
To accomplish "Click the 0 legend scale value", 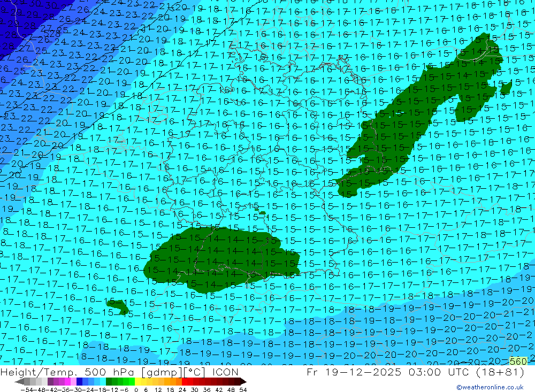I will pos(136,390).
